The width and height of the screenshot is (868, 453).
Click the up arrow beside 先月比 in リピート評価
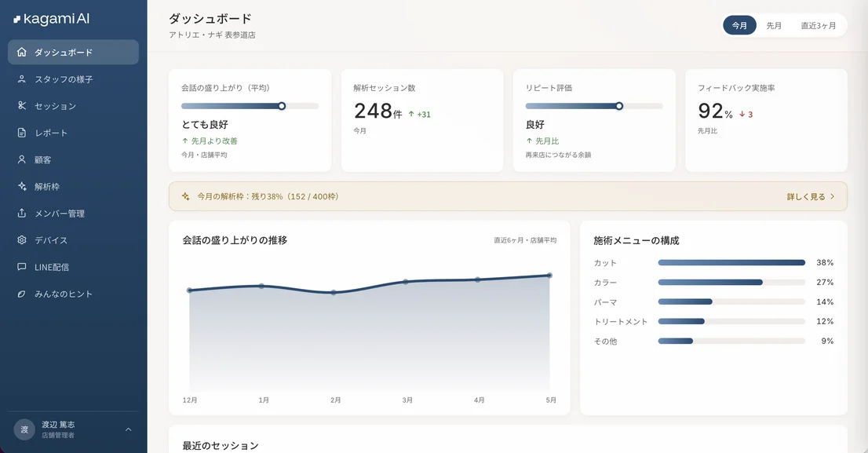(529, 141)
